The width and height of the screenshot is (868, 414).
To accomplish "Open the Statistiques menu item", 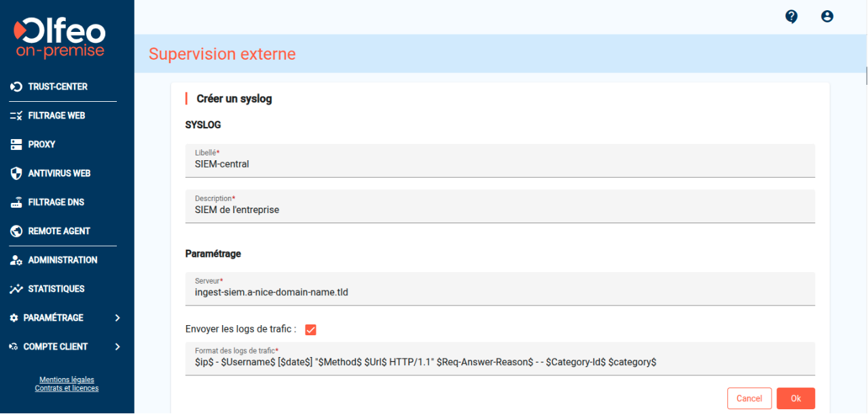I will point(56,289).
